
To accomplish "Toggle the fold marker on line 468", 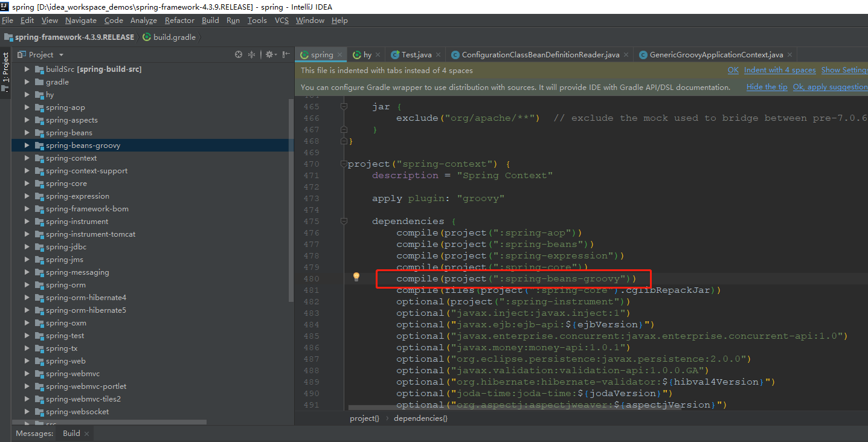I will coord(344,141).
